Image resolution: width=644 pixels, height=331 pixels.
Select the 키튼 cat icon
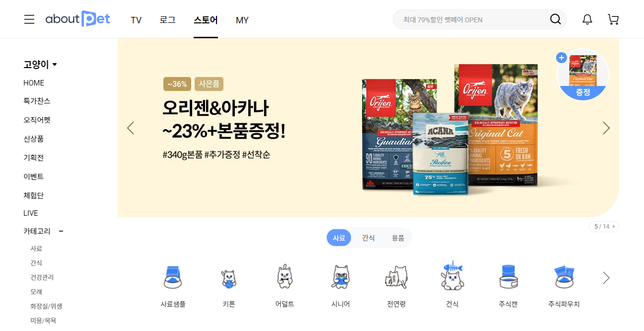point(229,278)
